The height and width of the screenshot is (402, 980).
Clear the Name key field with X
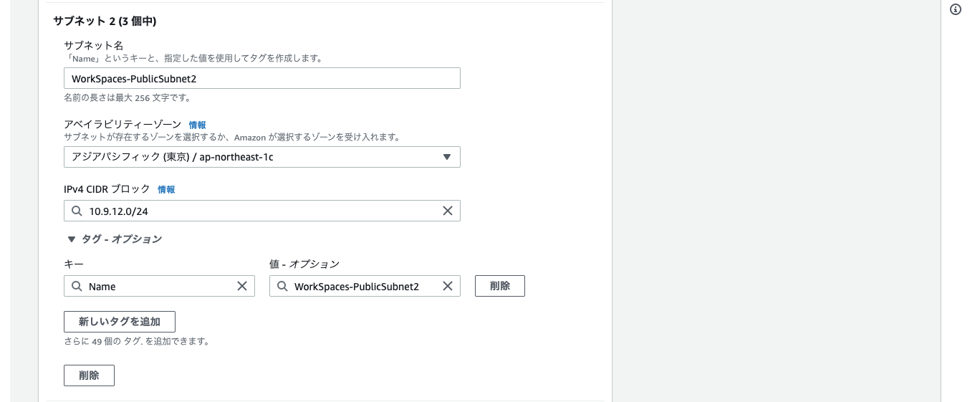242,286
